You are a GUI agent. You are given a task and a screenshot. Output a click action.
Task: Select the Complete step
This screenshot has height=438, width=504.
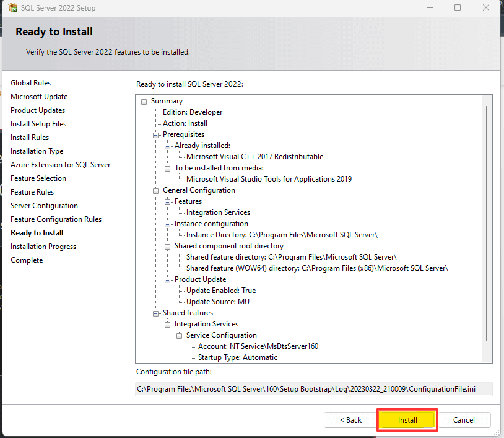[x=27, y=260]
